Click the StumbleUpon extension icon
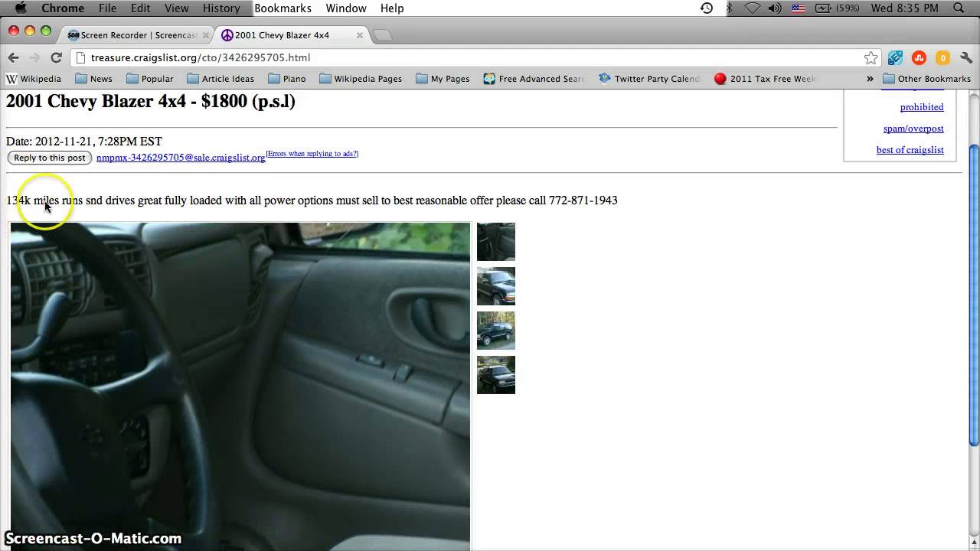Screen dimensions: 980x551 pyautogui.click(x=919, y=57)
